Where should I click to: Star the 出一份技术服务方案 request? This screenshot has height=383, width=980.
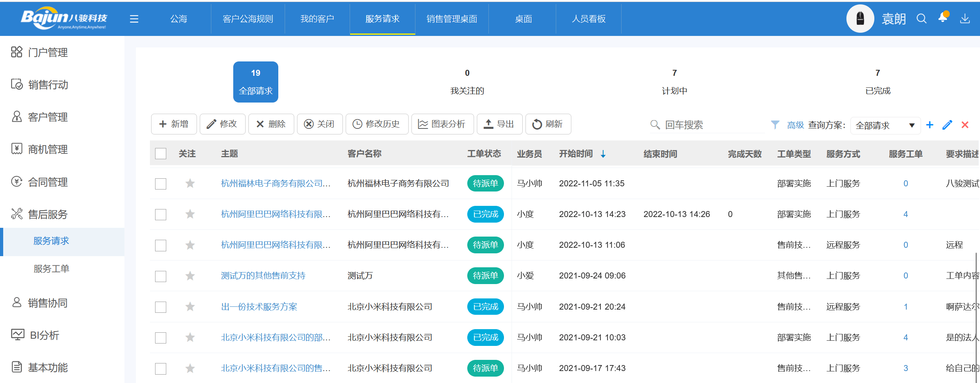point(190,307)
